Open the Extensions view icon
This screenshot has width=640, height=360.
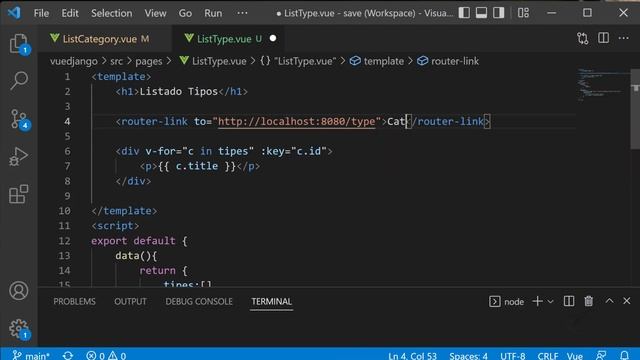click(19, 194)
